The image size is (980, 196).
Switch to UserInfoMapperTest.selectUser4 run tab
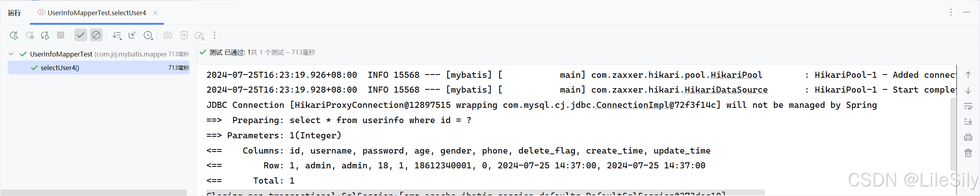[97, 13]
